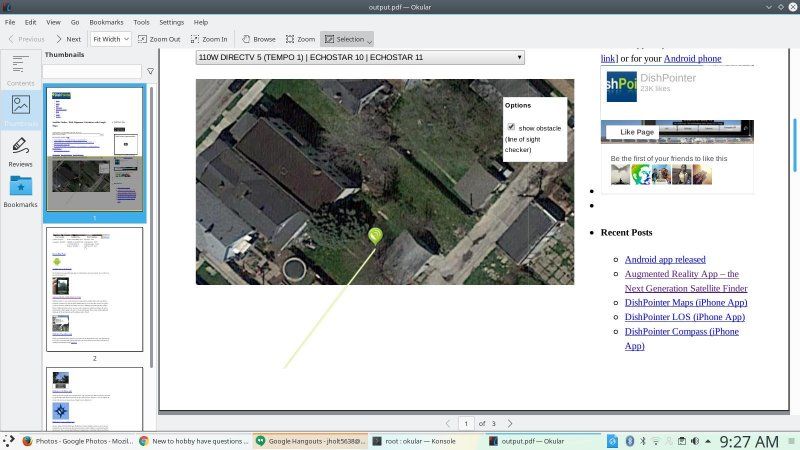Open the volume tray icon
Viewport: 800px width, 450px height.
coord(694,441)
